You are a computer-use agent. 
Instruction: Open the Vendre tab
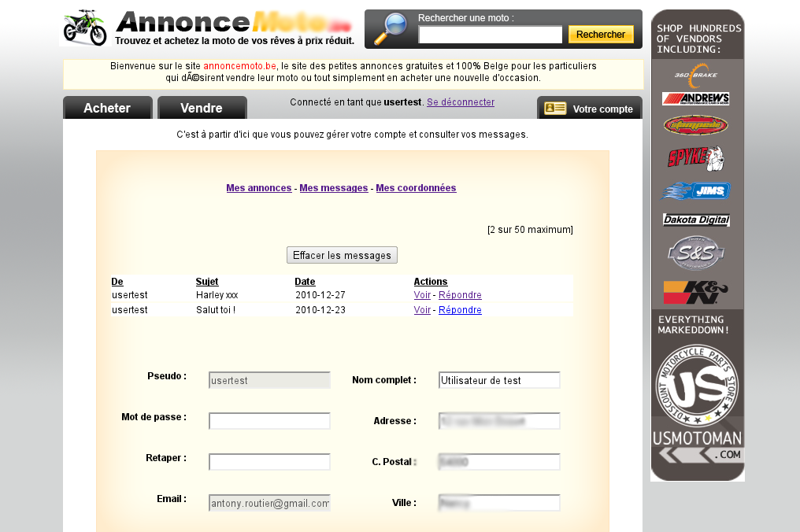[x=202, y=108]
